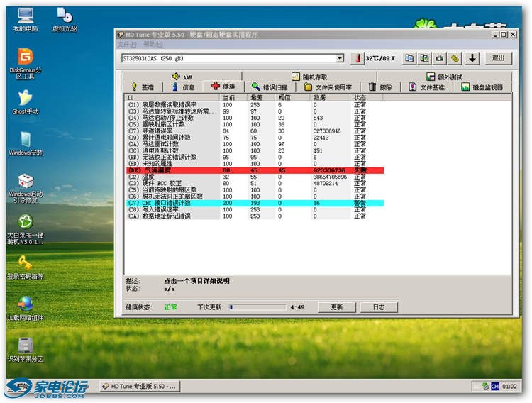The height and width of the screenshot is (403, 532).
Task: Select the (09) 累计通电时间计数 row
Action: click(x=255, y=138)
